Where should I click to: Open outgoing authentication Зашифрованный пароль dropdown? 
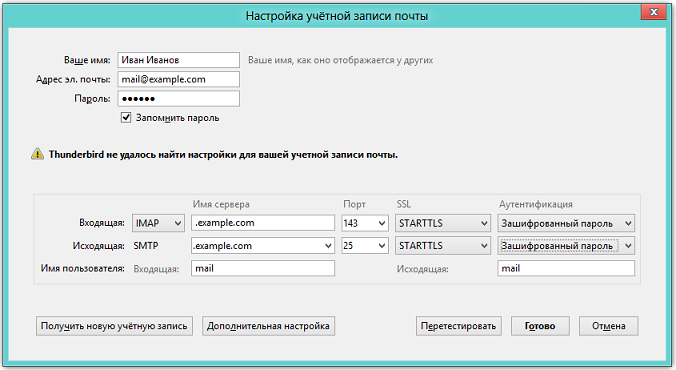click(566, 246)
